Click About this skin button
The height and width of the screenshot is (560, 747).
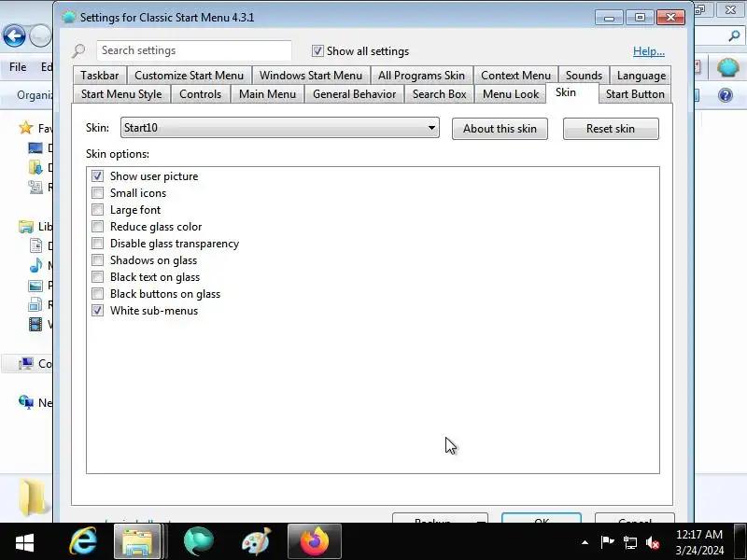pos(500,129)
